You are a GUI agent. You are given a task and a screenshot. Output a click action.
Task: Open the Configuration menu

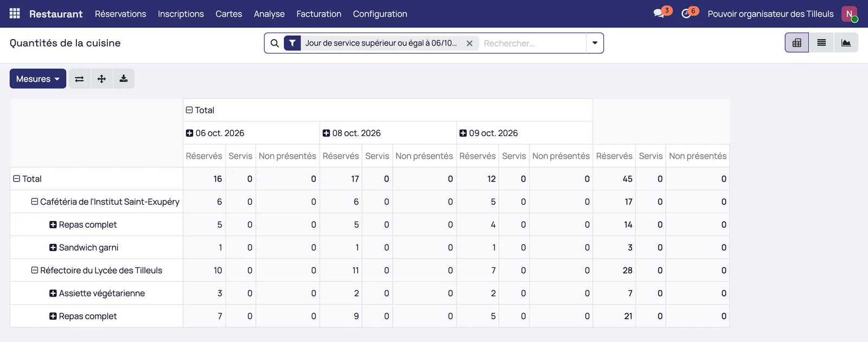tap(380, 14)
